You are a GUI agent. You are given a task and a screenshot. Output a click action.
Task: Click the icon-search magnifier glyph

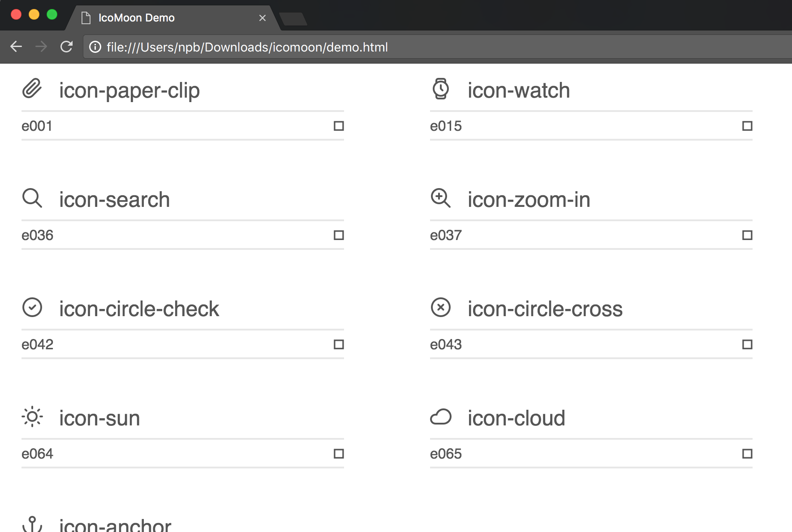(x=32, y=198)
